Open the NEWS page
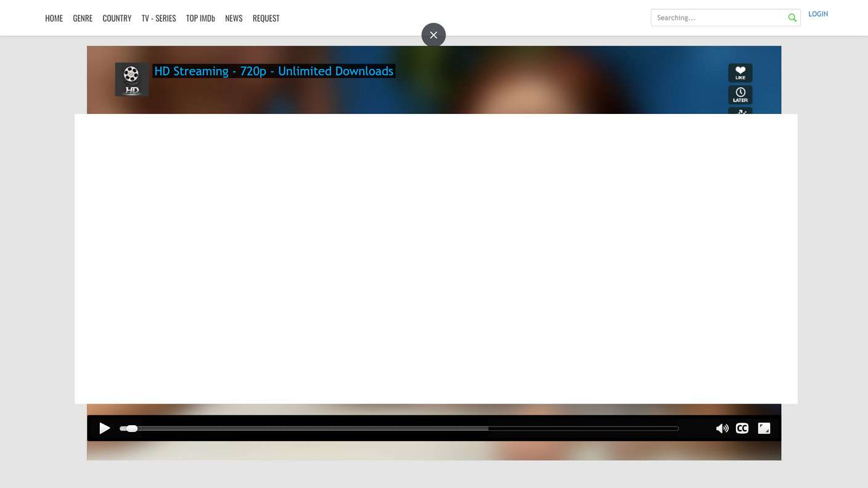 [234, 18]
